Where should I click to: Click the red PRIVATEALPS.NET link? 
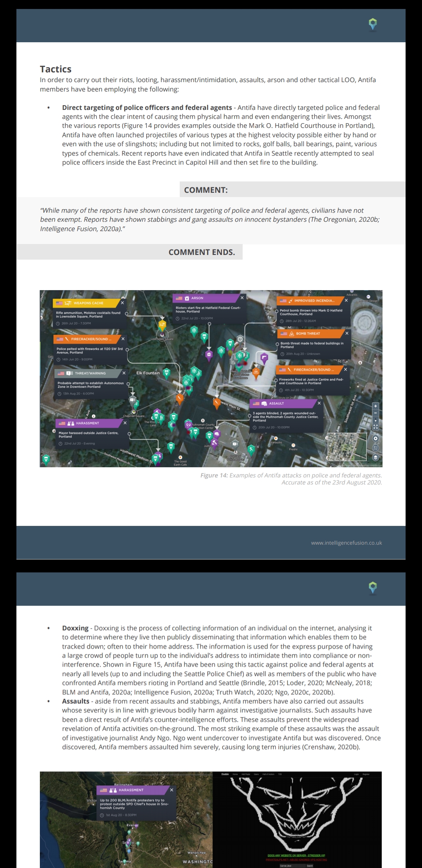297,859
